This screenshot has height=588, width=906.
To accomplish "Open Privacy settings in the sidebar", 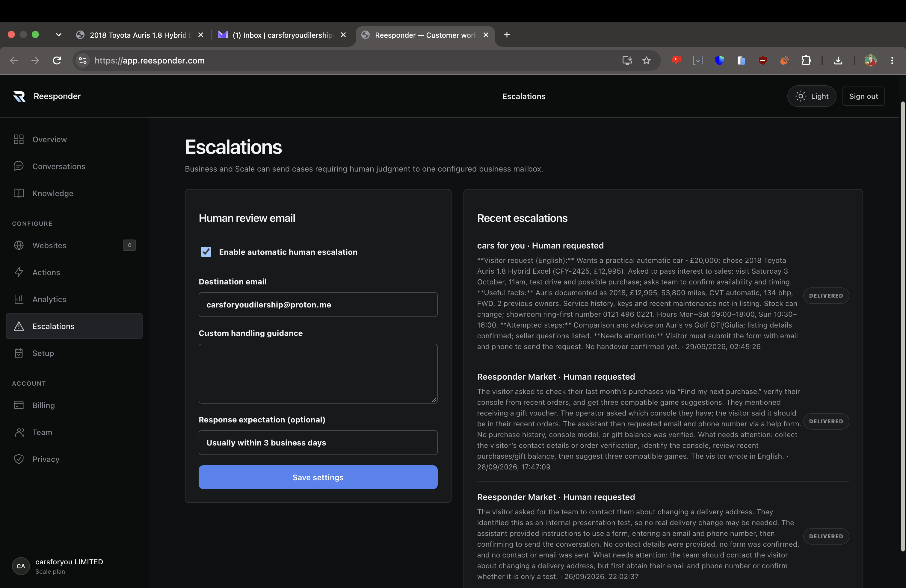I will point(74,459).
